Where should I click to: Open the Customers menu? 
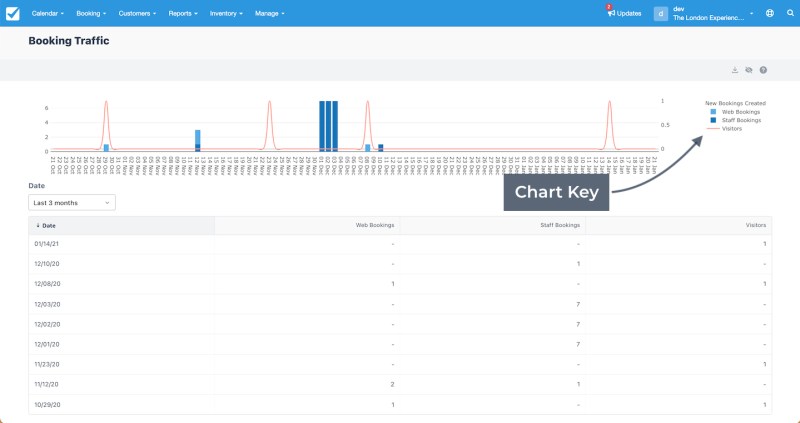[137, 14]
